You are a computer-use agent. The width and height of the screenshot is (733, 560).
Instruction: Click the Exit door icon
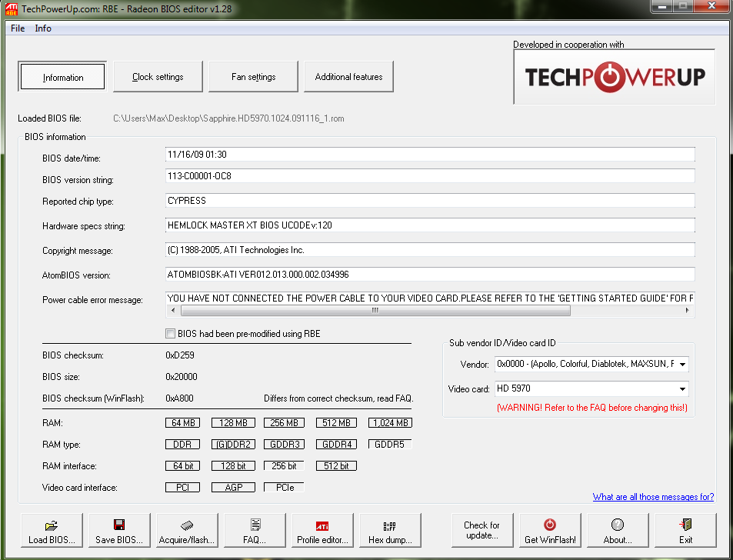(x=686, y=525)
